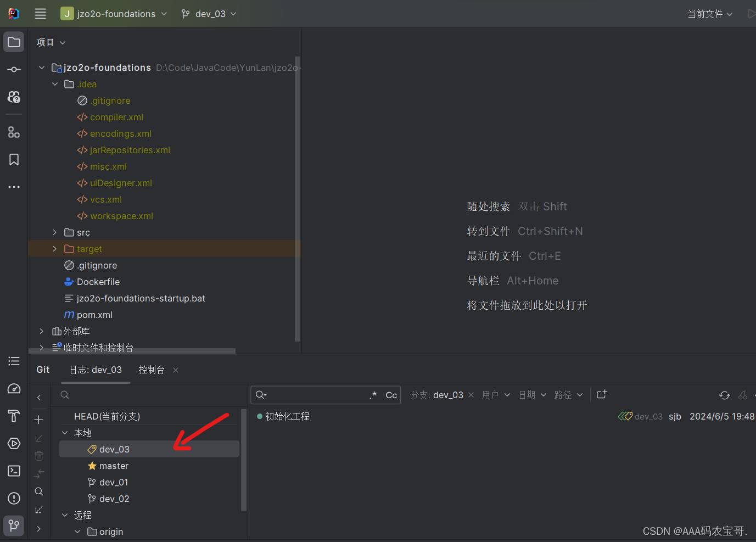Open the Git tool window icon
Viewport: 756px width, 542px height.
[x=14, y=526]
